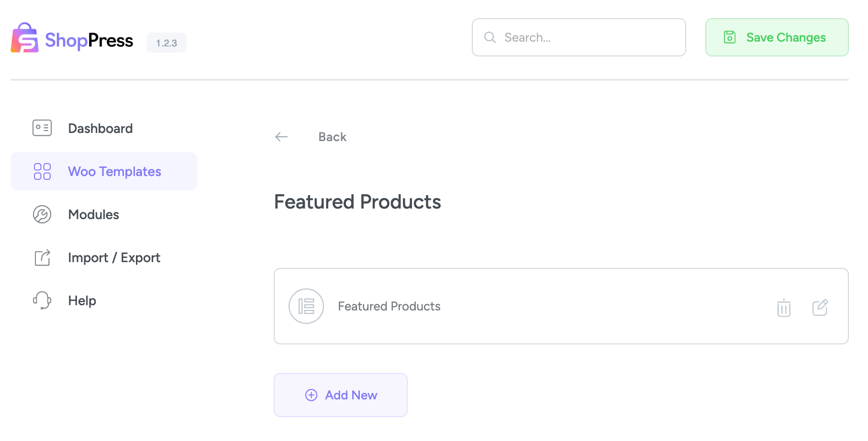Click the Add New button

click(x=340, y=395)
